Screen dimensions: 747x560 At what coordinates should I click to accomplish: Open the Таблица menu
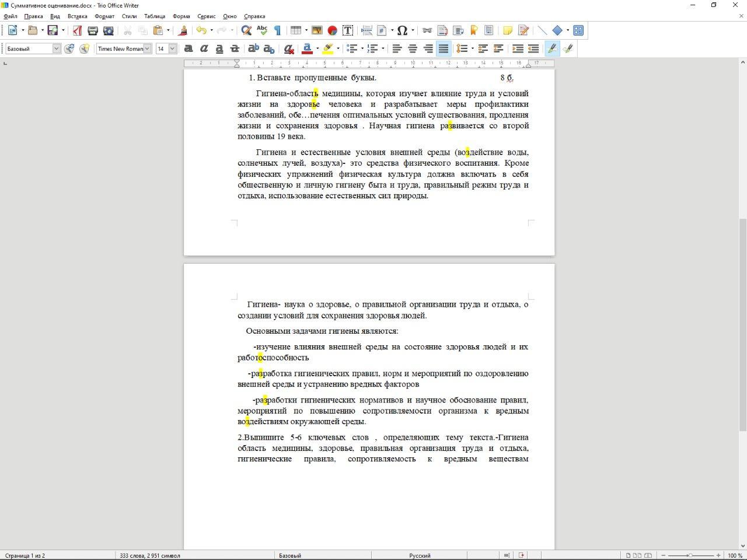click(x=155, y=16)
